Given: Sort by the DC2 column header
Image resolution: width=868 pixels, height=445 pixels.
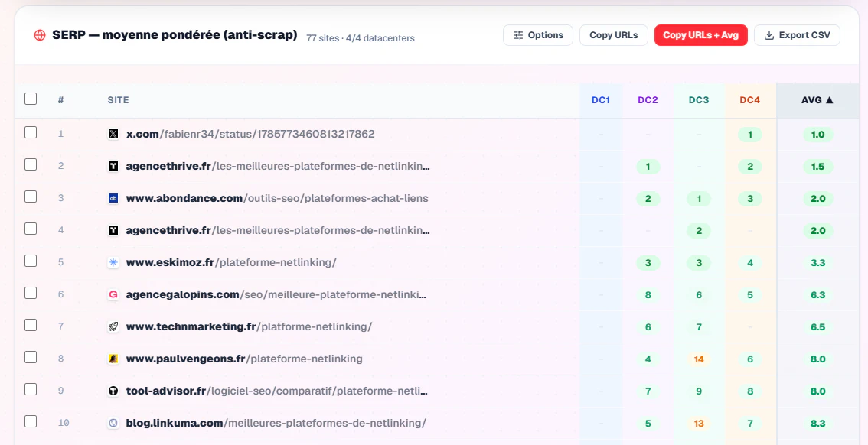Looking at the screenshot, I should (648, 100).
